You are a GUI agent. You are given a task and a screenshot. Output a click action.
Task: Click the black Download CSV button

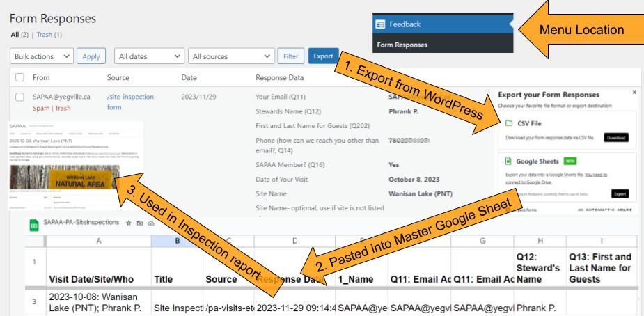pyautogui.click(x=616, y=138)
